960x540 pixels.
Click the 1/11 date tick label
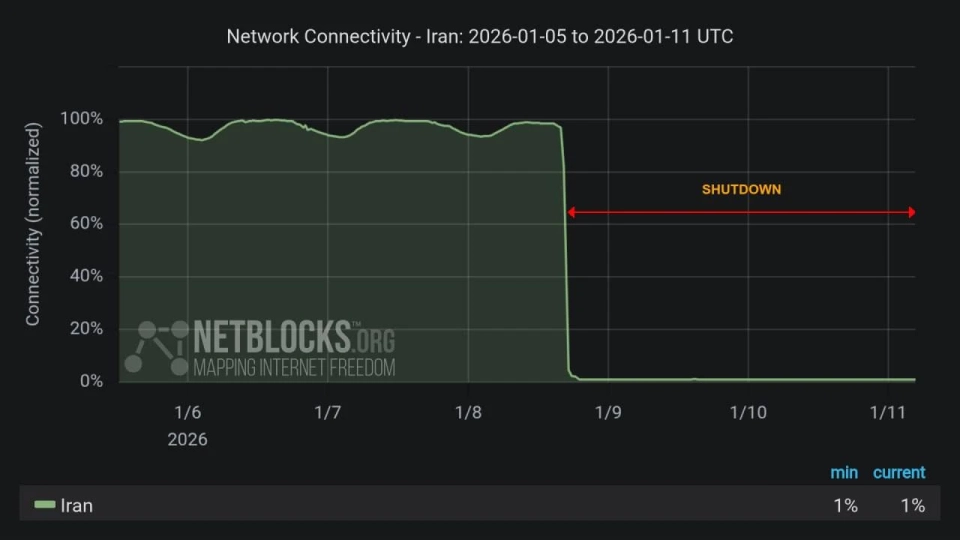pyautogui.click(x=887, y=412)
